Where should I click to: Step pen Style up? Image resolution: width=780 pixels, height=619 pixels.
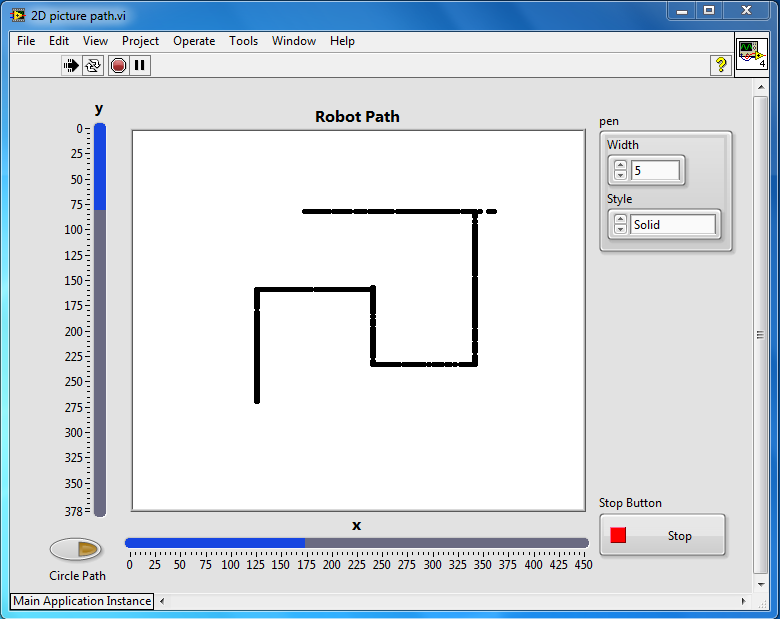pos(620,219)
